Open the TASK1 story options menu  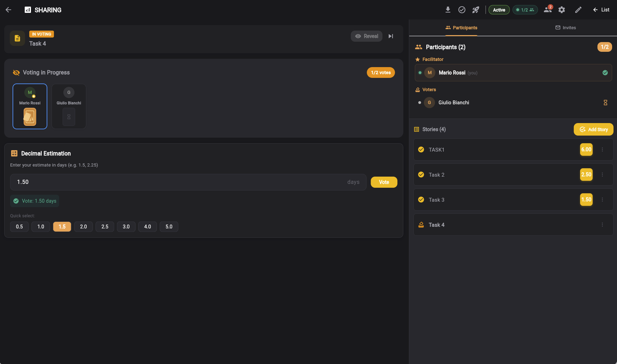(x=602, y=149)
